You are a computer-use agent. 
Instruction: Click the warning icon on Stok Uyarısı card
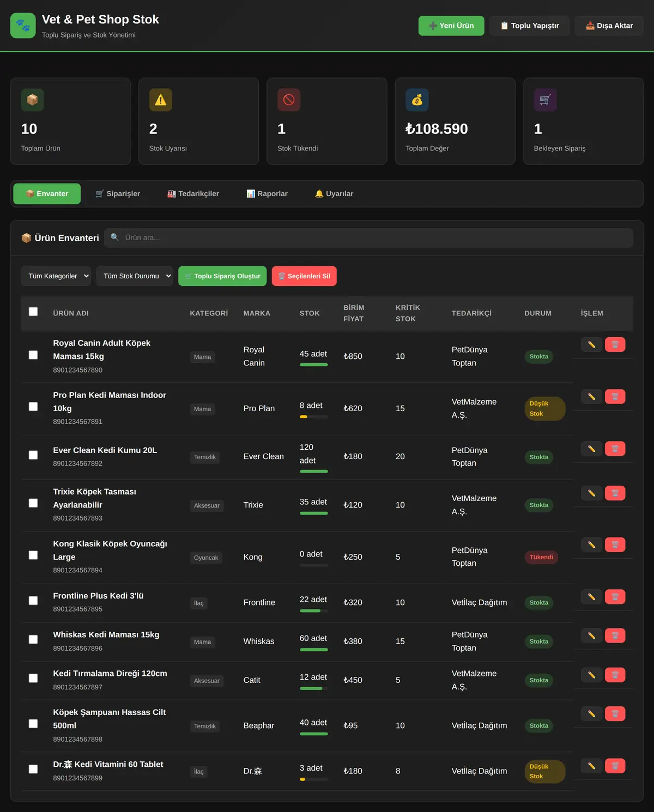click(161, 100)
